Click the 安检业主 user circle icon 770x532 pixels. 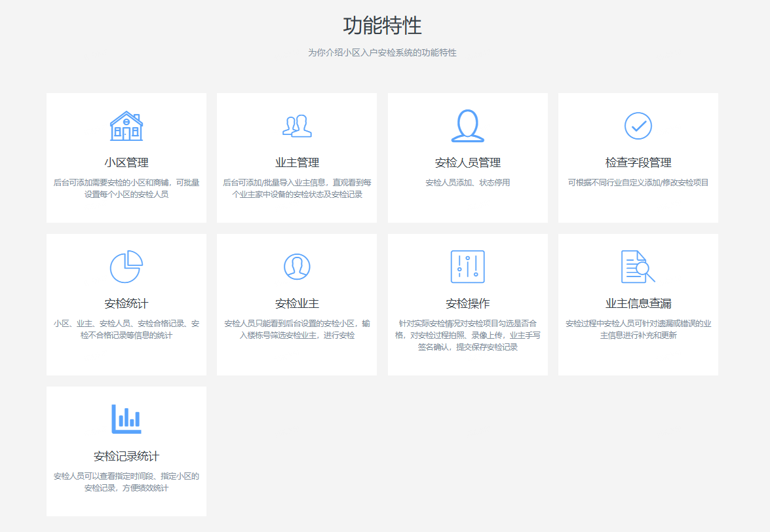point(297,266)
